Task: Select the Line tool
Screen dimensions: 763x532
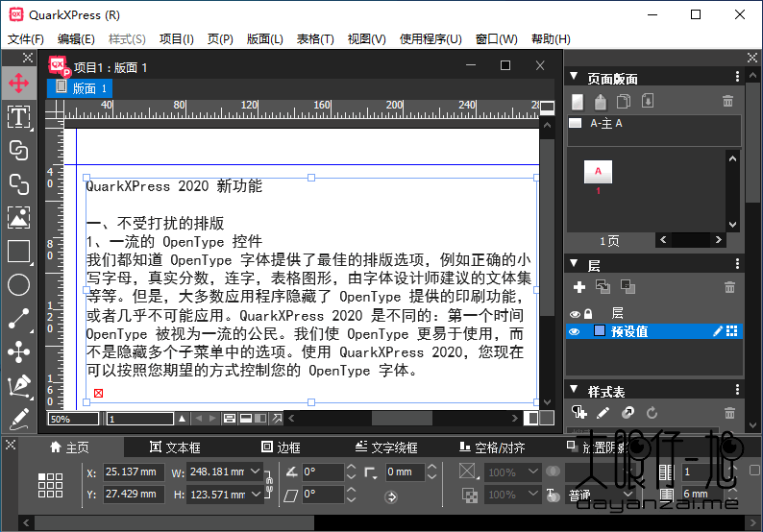Action: tap(18, 319)
